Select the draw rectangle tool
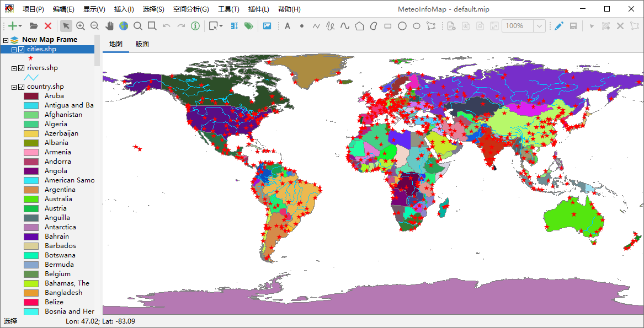Viewport: 644px width, 328px height. point(388,26)
